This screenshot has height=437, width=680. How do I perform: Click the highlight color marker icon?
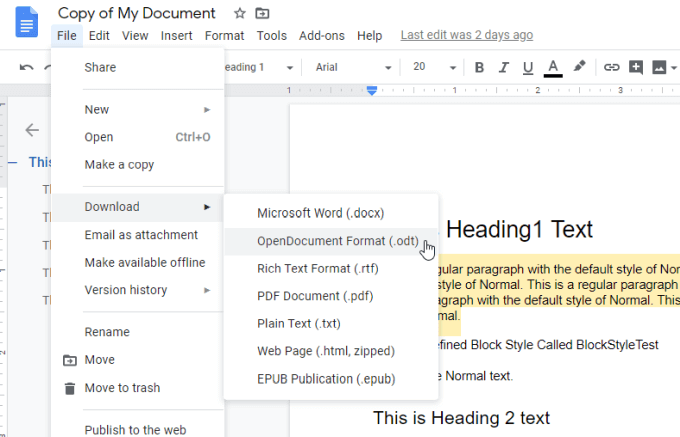coord(579,67)
